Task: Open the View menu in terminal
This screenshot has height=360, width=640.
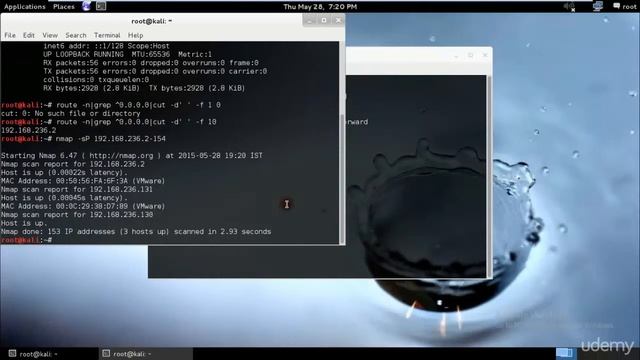Action: tap(50, 35)
